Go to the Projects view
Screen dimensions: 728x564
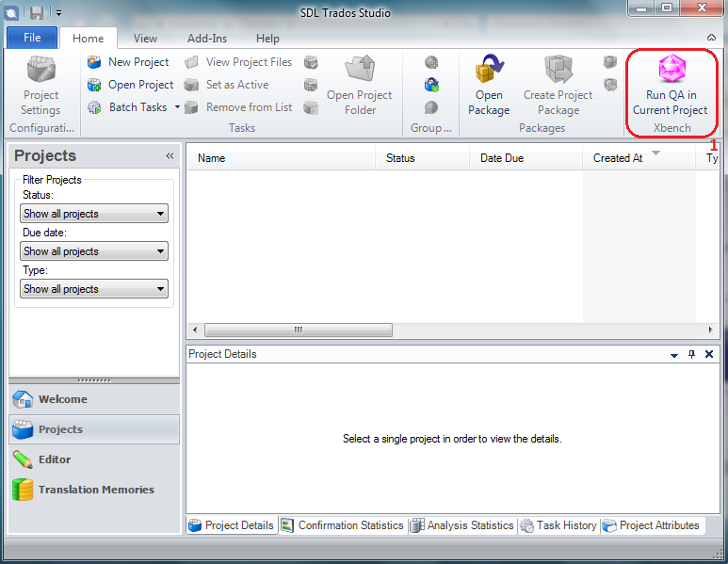click(94, 429)
